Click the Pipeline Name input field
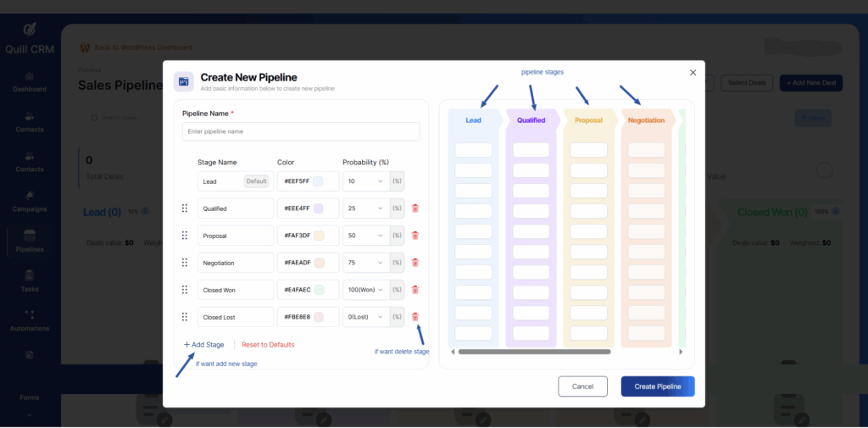Image resolution: width=868 pixels, height=428 pixels. click(x=300, y=131)
